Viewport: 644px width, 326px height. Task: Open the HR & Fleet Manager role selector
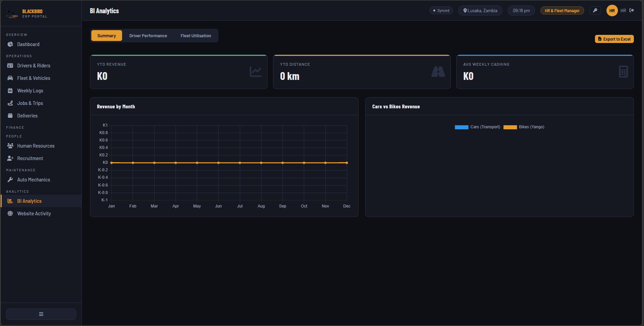point(562,10)
